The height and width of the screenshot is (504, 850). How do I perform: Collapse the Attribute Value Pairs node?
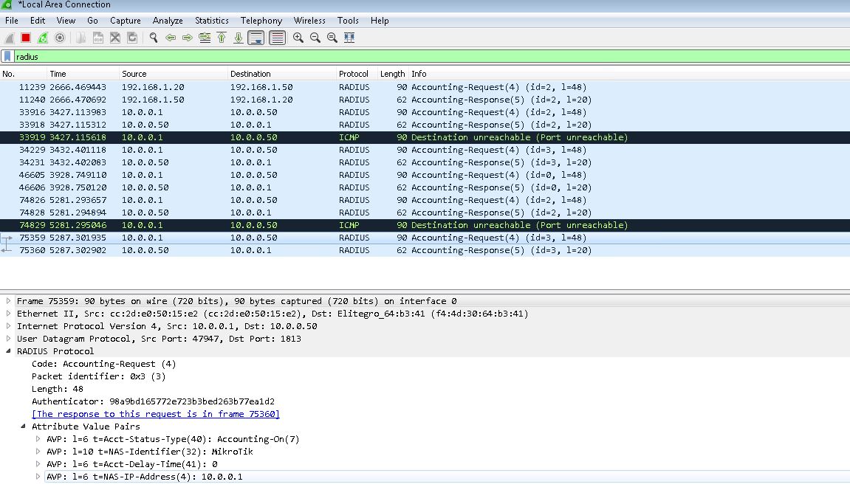[x=23, y=426]
